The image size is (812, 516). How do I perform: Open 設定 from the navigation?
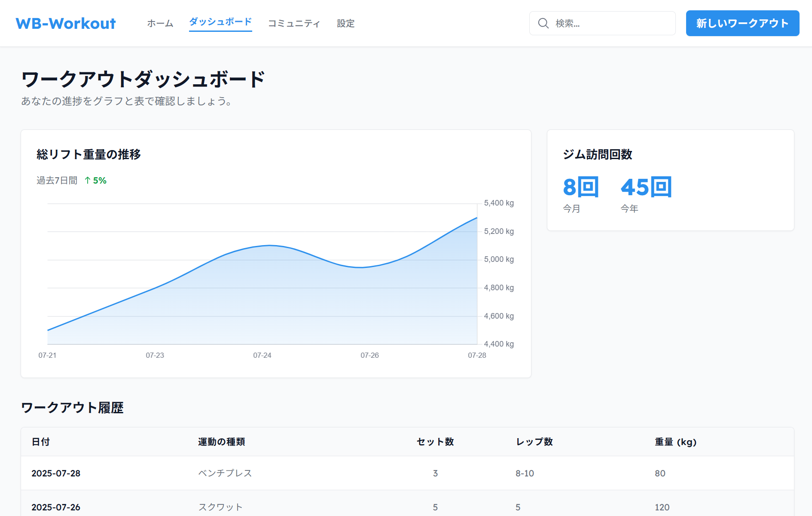[345, 23]
